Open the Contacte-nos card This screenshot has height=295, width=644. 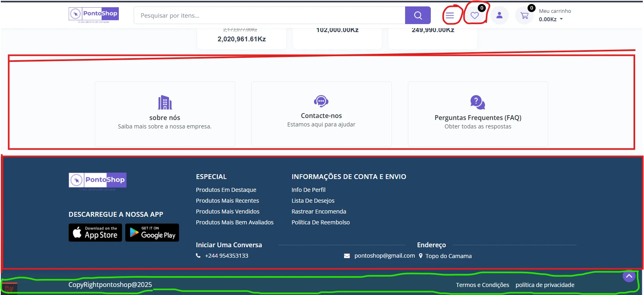tap(321, 114)
